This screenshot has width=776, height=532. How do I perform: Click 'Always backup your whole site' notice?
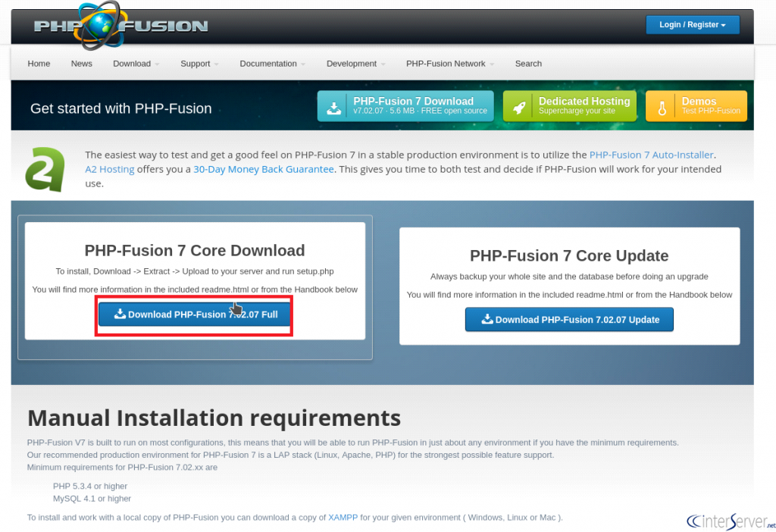click(x=569, y=276)
